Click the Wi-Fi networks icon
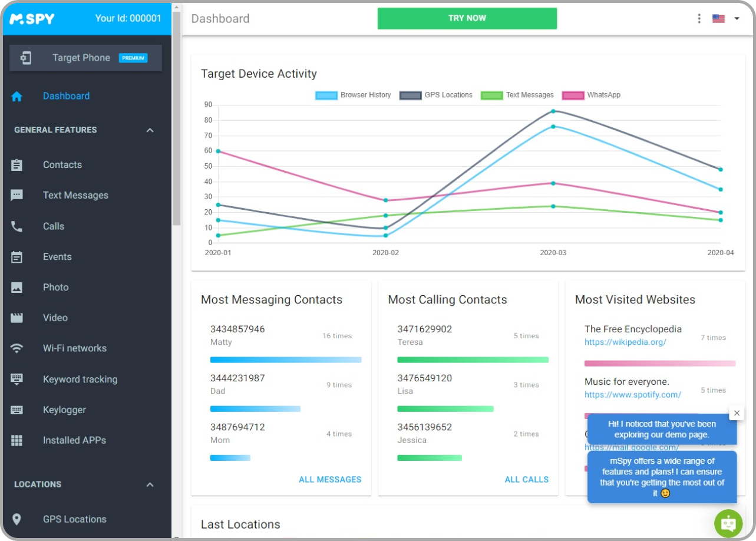 click(x=16, y=348)
